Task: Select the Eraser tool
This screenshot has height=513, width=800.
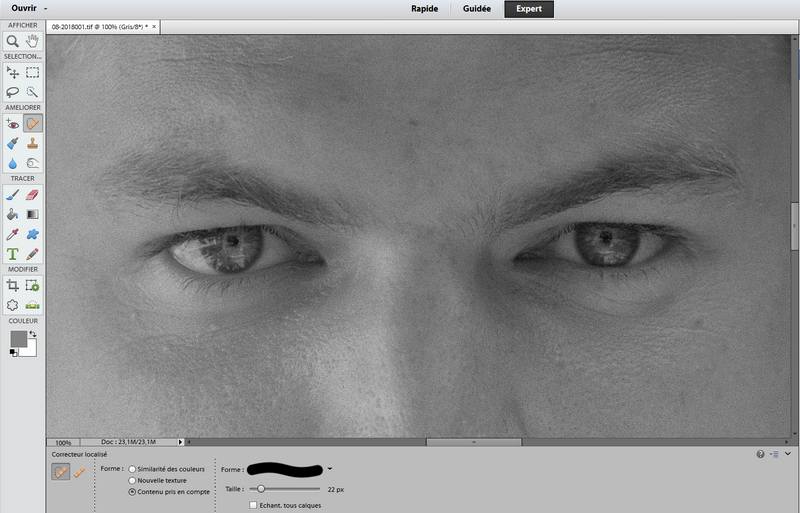Action: coord(33,195)
